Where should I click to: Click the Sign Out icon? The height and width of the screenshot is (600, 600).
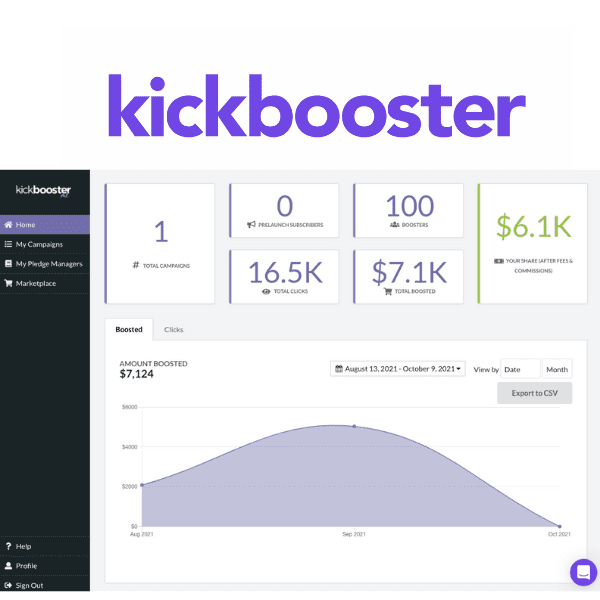(8, 585)
